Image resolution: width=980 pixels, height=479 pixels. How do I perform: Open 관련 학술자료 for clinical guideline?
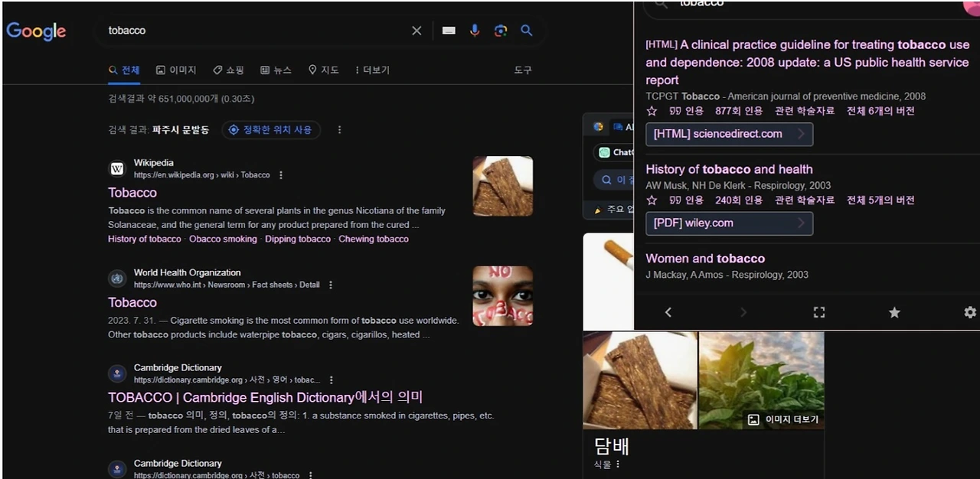[805, 111]
